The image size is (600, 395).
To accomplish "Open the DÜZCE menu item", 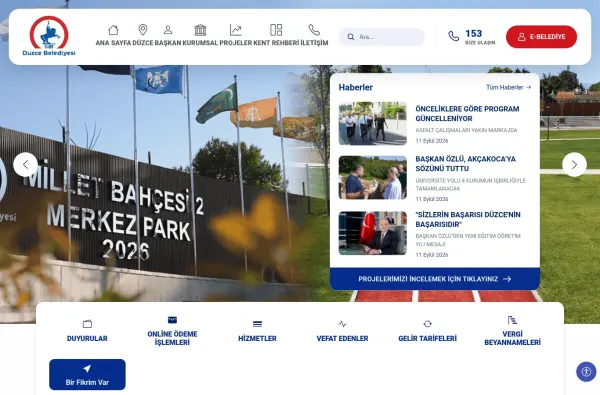I will pos(143,43).
